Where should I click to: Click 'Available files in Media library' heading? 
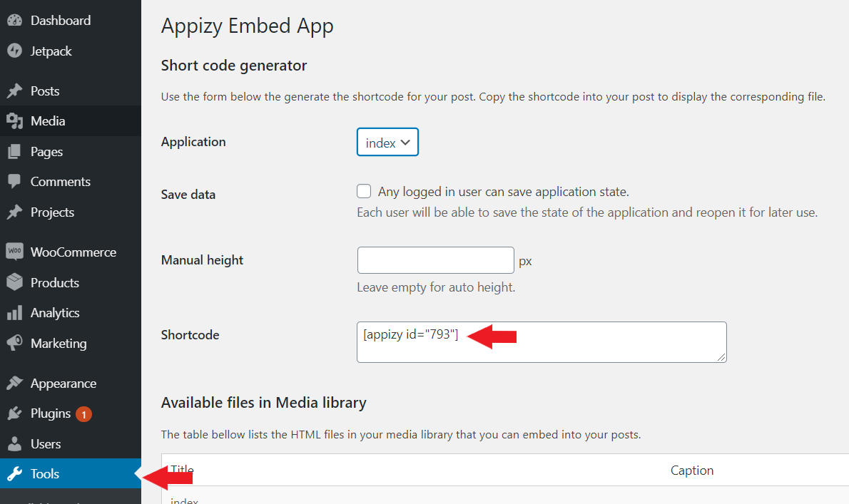pyautogui.click(x=264, y=403)
